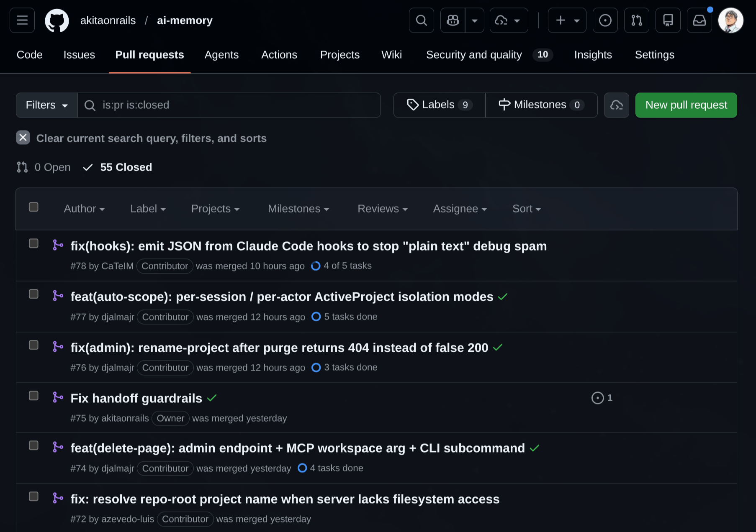756x532 pixels.
Task: Switch to the Agents tab
Action: pos(221,55)
